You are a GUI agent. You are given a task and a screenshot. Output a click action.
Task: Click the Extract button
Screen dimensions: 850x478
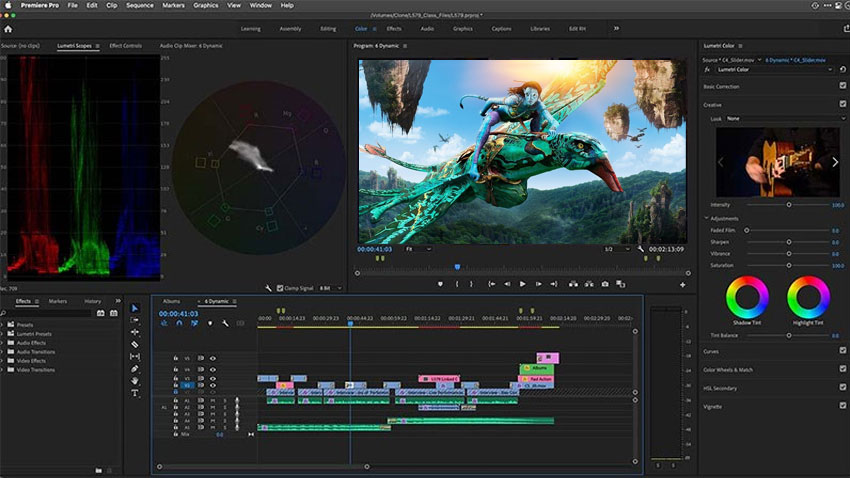[x=589, y=284]
